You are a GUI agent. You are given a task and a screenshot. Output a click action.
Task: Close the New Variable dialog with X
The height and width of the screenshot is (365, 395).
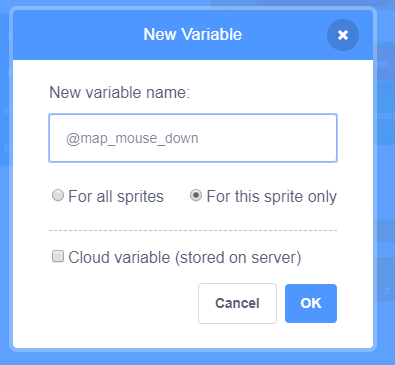[x=343, y=35]
